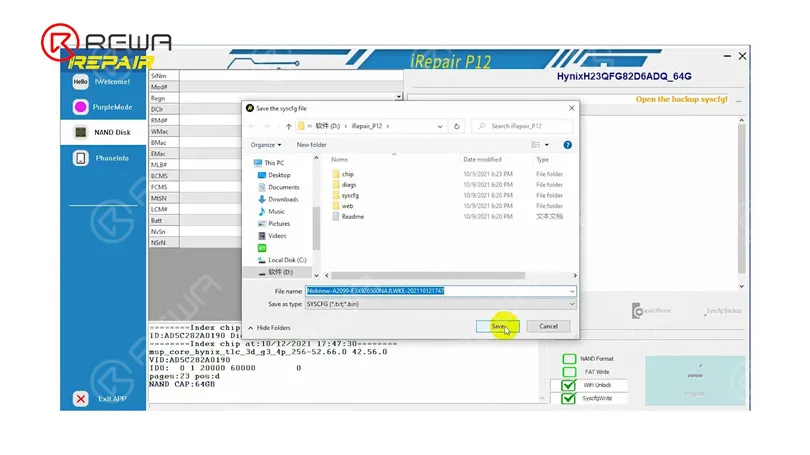Click the Cancel button

pos(548,326)
